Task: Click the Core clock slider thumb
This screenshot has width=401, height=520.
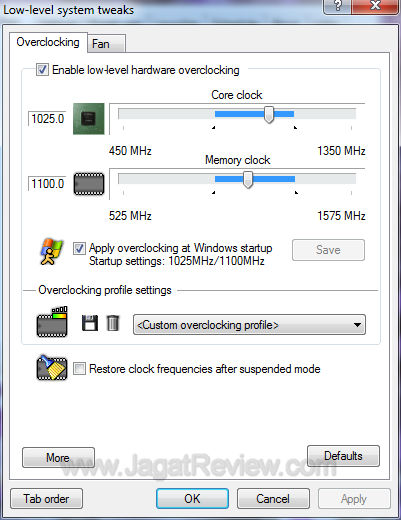Action: click(x=269, y=115)
